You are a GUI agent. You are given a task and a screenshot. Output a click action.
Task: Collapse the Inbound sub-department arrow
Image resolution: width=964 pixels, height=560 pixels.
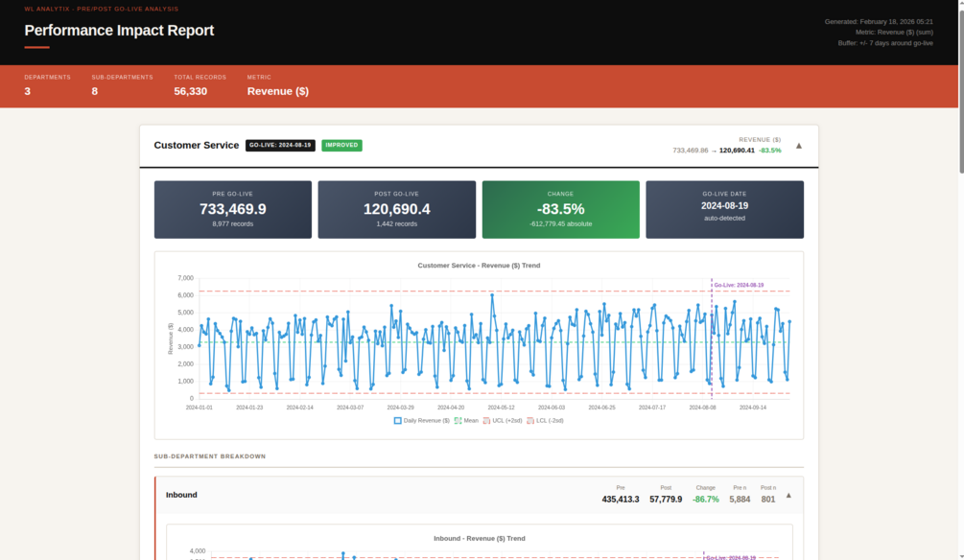788,495
